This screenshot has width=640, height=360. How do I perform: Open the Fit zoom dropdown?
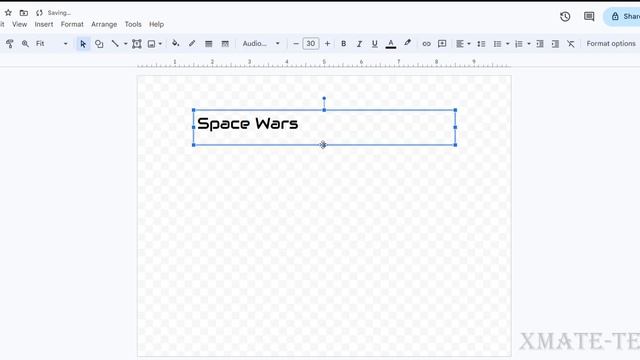[x=51, y=44]
